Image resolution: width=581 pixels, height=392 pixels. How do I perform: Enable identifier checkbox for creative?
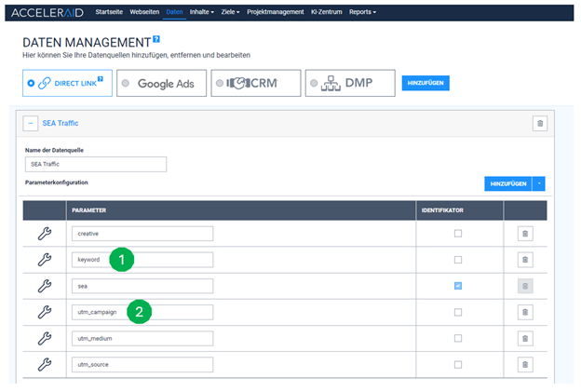[x=457, y=234]
